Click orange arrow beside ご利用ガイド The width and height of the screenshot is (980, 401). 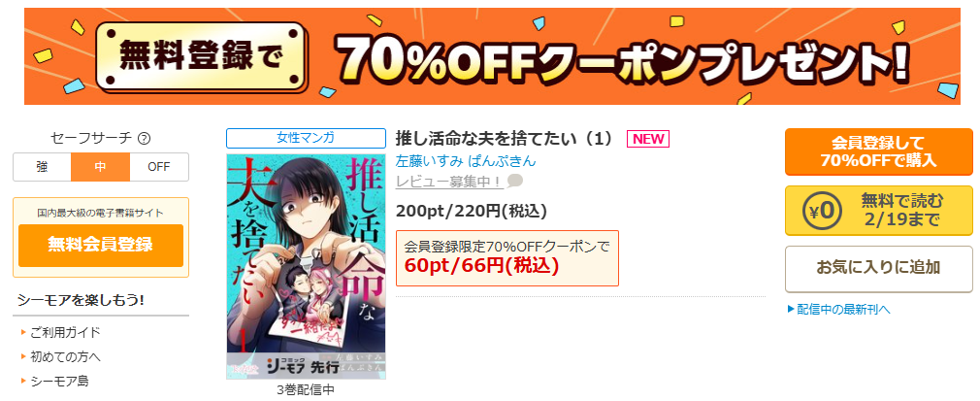coord(23,332)
